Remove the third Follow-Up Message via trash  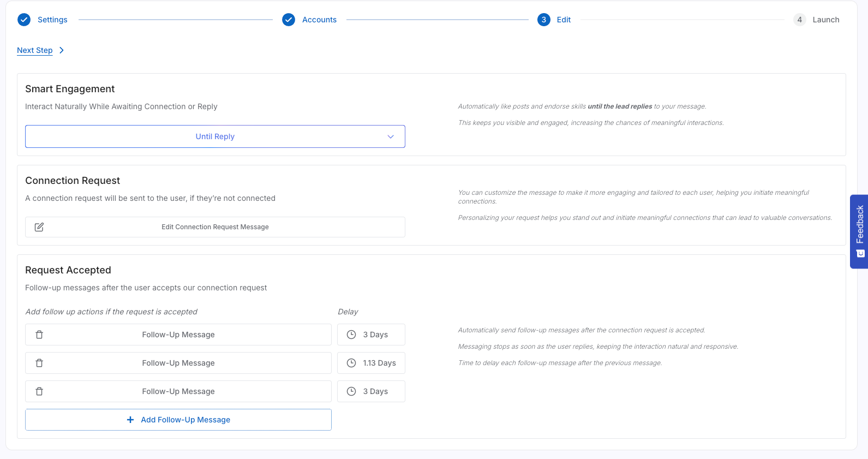[x=39, y=391]
